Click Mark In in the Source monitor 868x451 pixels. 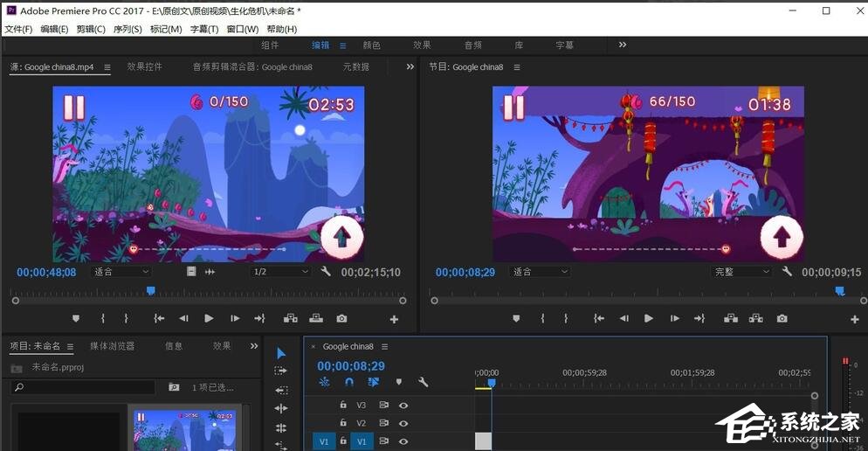pyautogui.click(x=103, y=319)
